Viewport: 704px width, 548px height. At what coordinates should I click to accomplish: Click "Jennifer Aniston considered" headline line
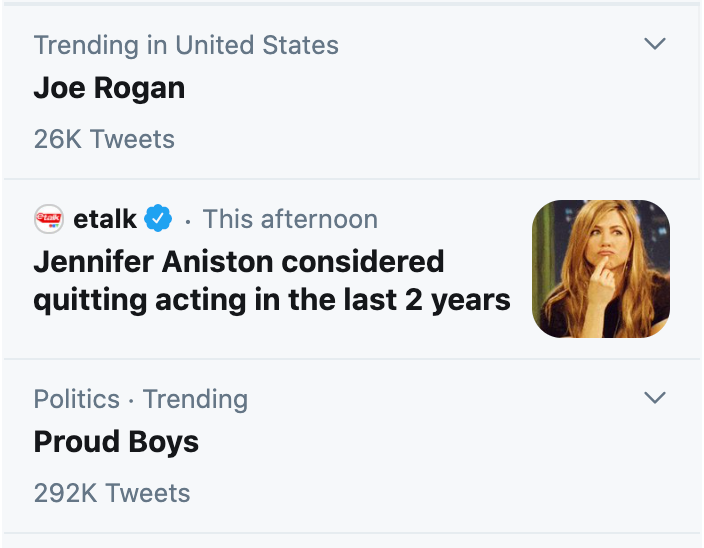pos(238,261)
